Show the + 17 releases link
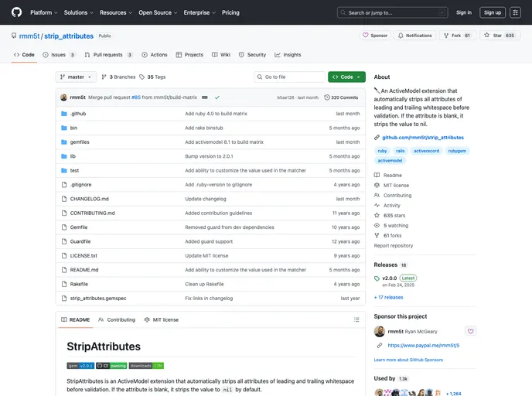532x396 pixels. [388, 297]
